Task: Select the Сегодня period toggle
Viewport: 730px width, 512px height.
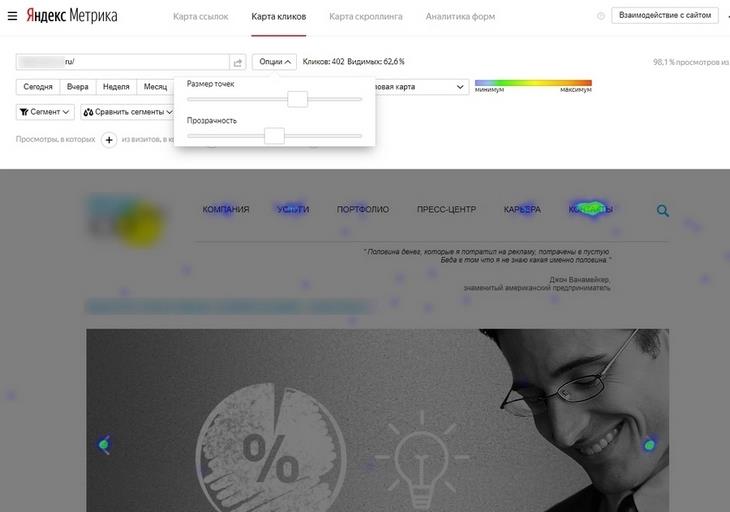Action: 38,87
